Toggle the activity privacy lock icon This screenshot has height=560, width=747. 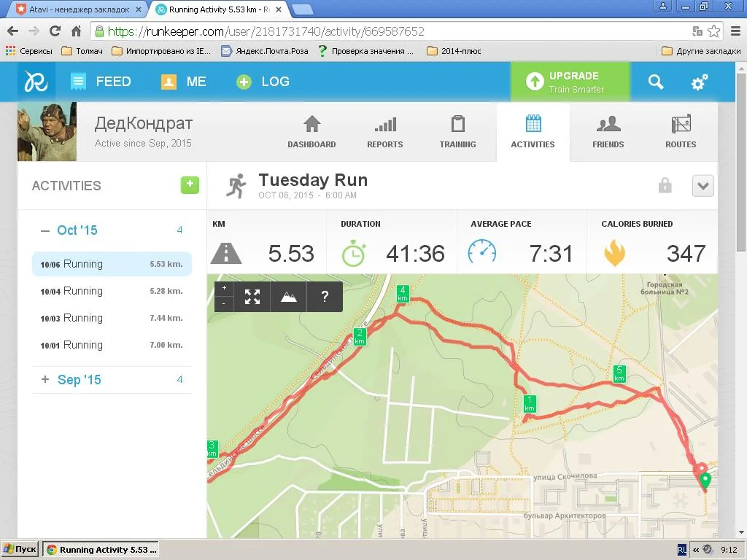tap(665, 185)
